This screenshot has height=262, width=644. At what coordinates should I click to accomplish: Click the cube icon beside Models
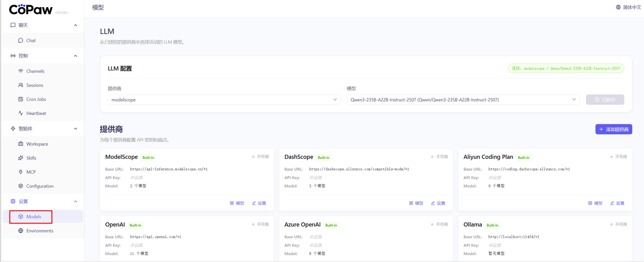21,217
